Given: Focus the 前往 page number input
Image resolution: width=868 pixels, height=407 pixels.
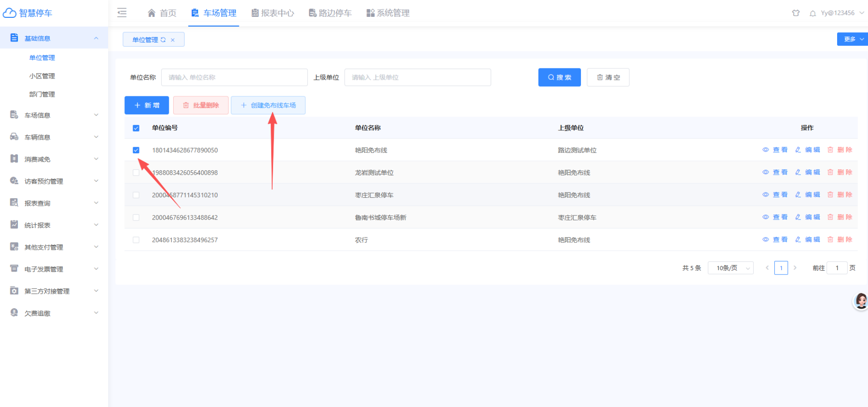Looking at the screenshot, I should 837,268.
